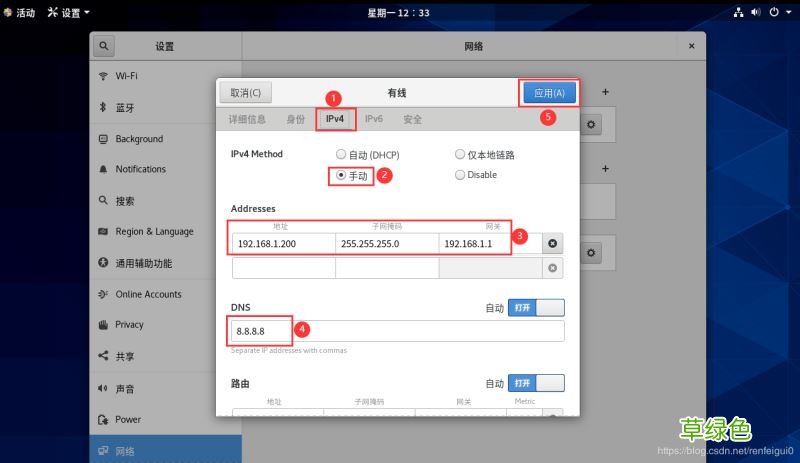
Task: Switch to Security (安全) tab
Action: (412, 119)
